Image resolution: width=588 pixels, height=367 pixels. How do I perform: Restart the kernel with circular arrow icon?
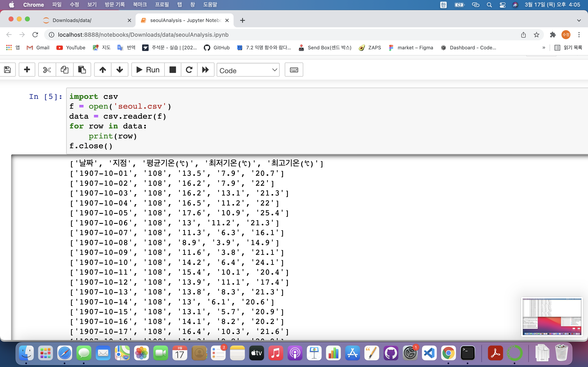[x=189, y=70]
